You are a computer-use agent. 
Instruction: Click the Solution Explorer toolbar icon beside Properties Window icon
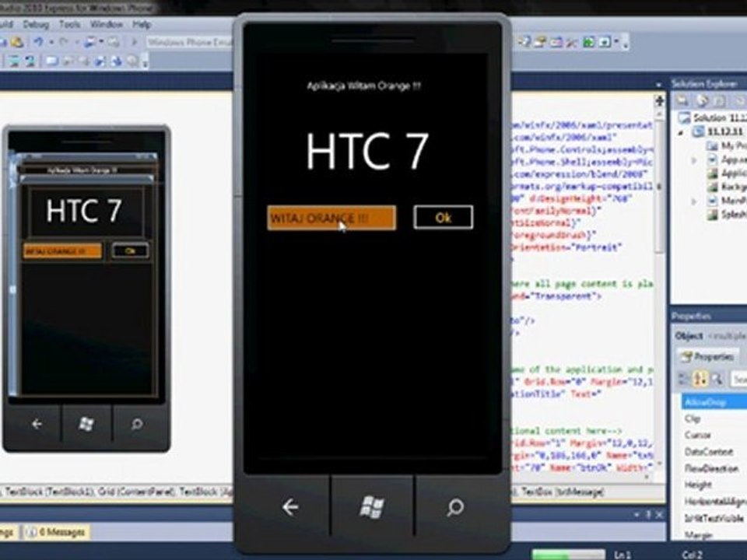(524, 42)
